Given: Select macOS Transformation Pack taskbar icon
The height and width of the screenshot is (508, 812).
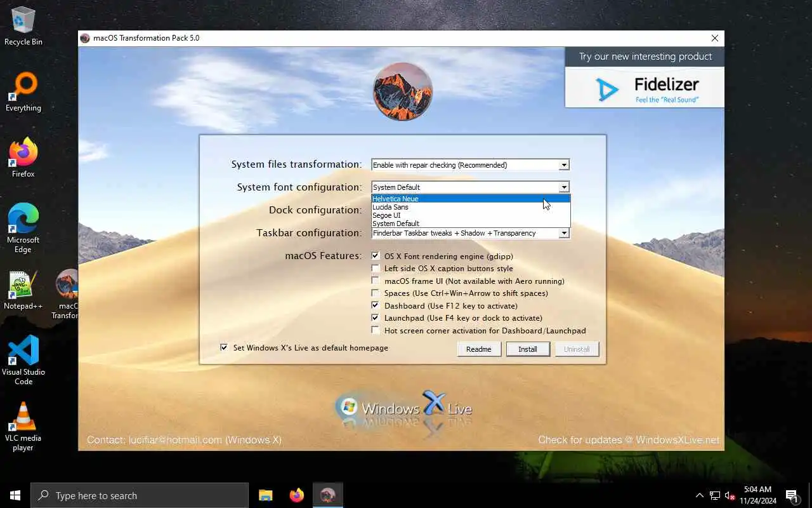Looking at the screenshot, I should pyautogui.click(x=327, y=495).
